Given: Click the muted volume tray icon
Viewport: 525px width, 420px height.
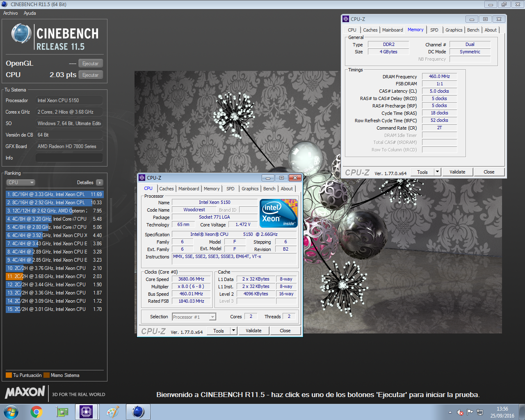Looking at the screenshot, I should tap(460, 412).
